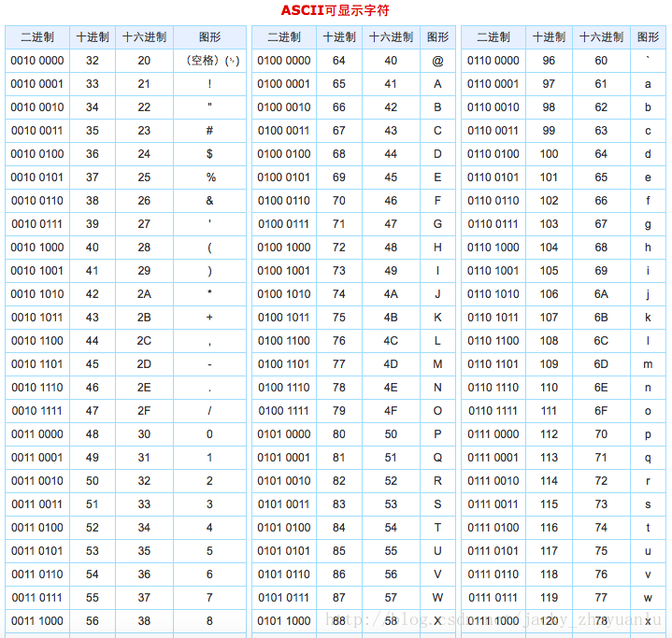Click binary cell '0101 0101'
672x638 pixels.
(284, 550)
